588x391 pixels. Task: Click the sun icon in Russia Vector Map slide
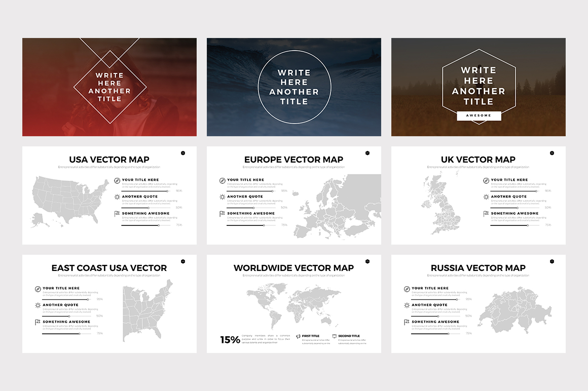click(407, 305)
